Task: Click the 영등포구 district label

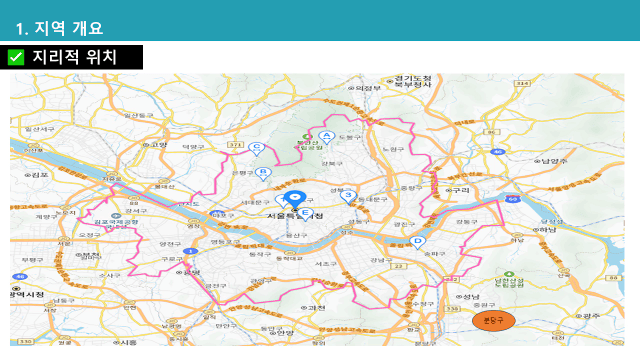Action: point(225,242)
